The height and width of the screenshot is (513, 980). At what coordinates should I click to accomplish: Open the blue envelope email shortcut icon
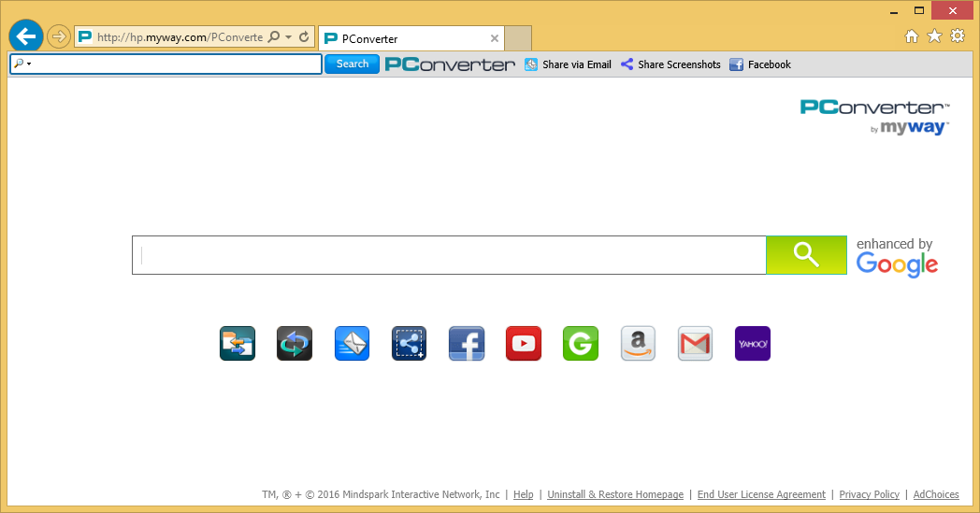pos(352,344)
